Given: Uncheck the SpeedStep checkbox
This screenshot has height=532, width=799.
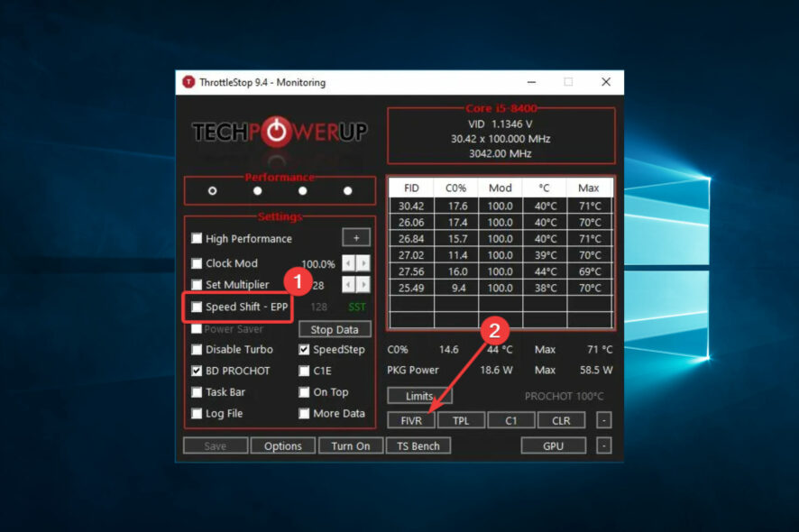Looking at the screenshot, I should click(x=304, y=350).
